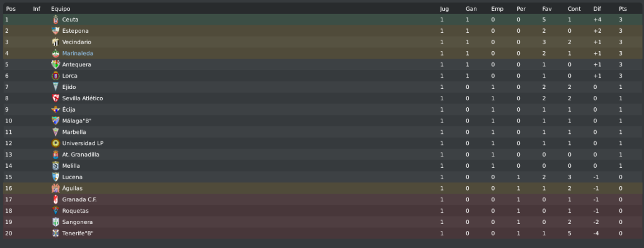Image resolution: width=644 pixels, height=248 pixels.
Task: Sort table by Pts column header
Action: coord(623,9)
